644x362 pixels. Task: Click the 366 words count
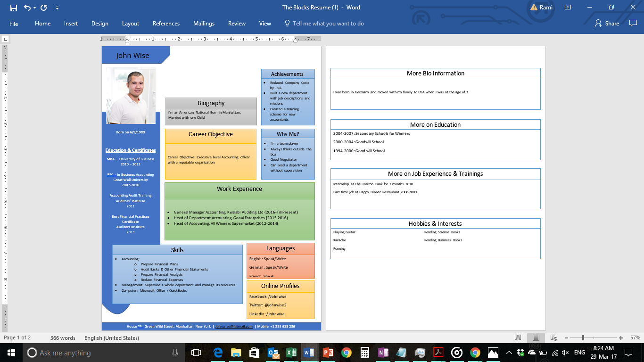63,338
